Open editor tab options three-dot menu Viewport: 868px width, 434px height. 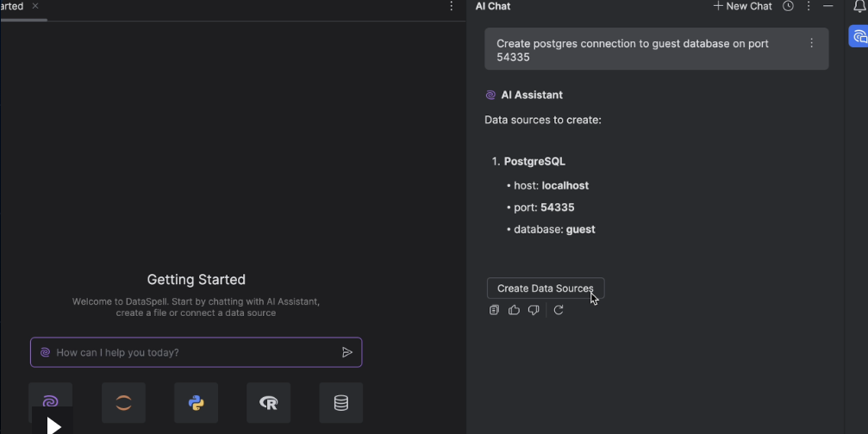[x=452, y=6]
